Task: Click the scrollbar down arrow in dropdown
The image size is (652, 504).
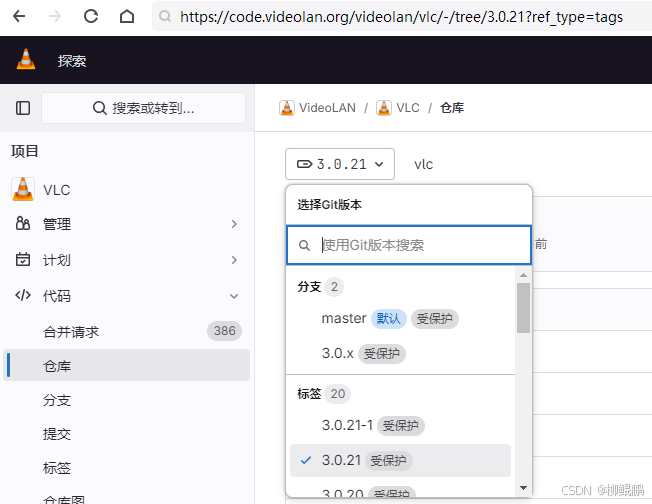Action: (524, 488)
